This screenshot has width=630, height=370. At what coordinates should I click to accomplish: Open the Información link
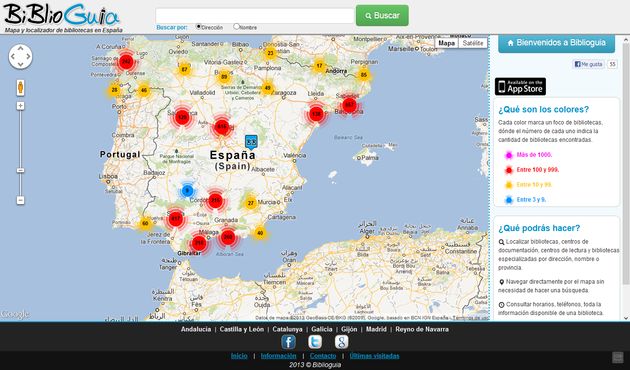click(278, 356)
